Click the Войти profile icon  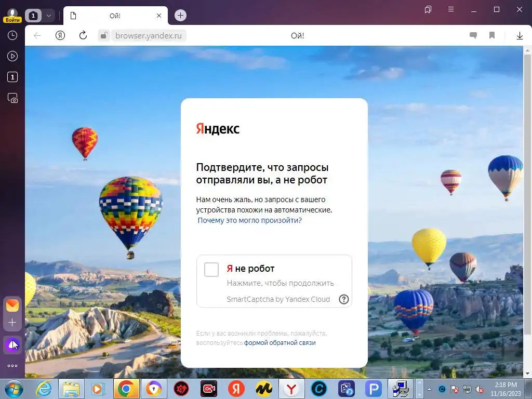click(x=12, y=15)
